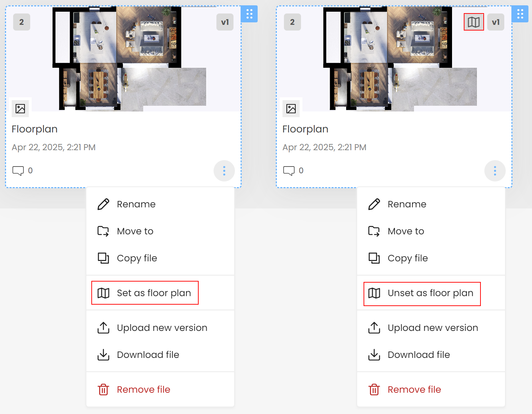Viewport: 532px width, 414px height.
Task: Choose Rename in the right menu
Action: coord(431,204)
